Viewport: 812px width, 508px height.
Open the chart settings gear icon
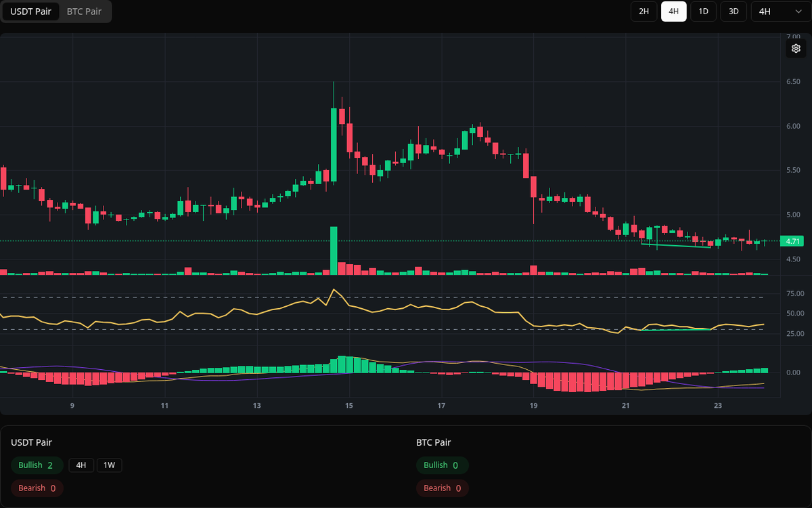point(796,48)
